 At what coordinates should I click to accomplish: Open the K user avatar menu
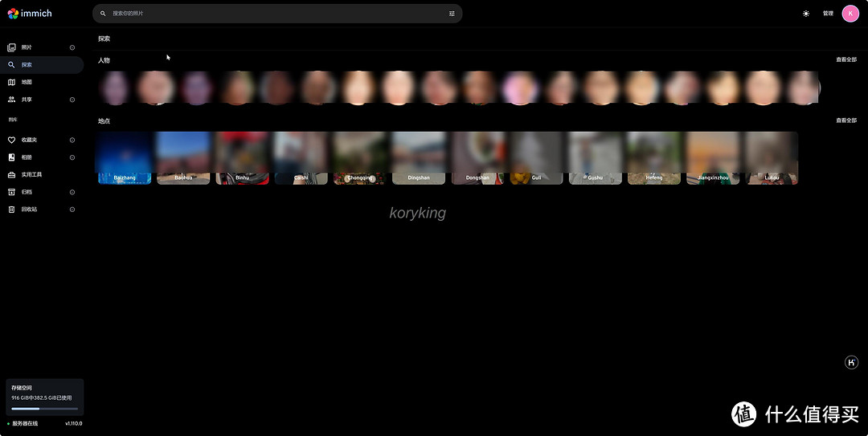(850, 14)
